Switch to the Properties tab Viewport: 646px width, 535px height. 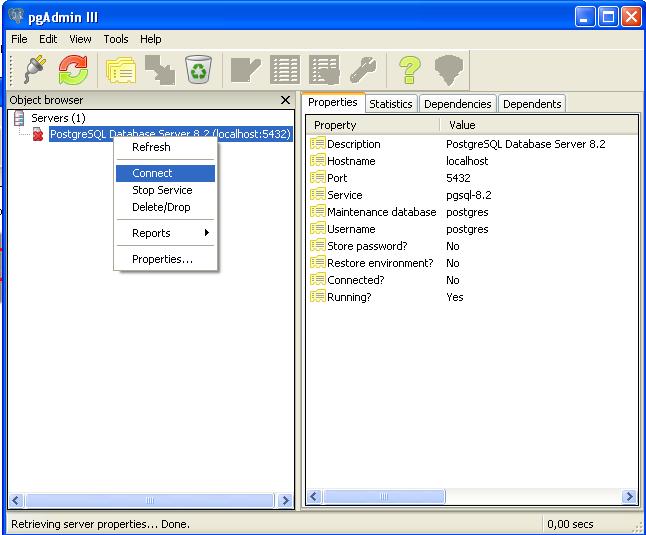tap(333, 103)
